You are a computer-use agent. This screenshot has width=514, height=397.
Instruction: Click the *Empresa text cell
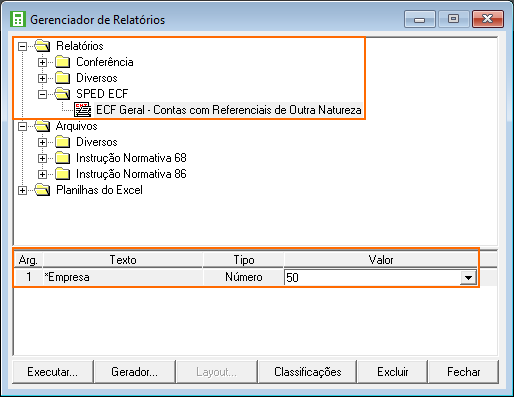coord(123,277)
